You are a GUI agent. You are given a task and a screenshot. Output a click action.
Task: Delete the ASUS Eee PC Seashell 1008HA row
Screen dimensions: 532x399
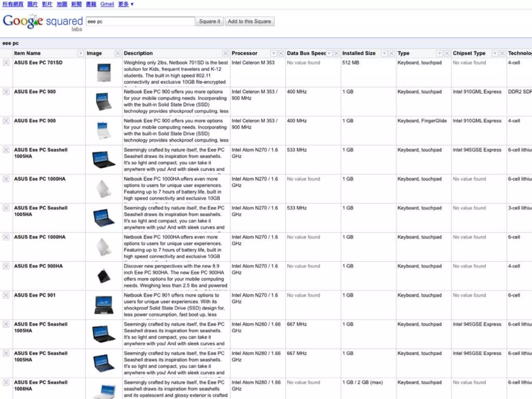[x=6, y=383]
